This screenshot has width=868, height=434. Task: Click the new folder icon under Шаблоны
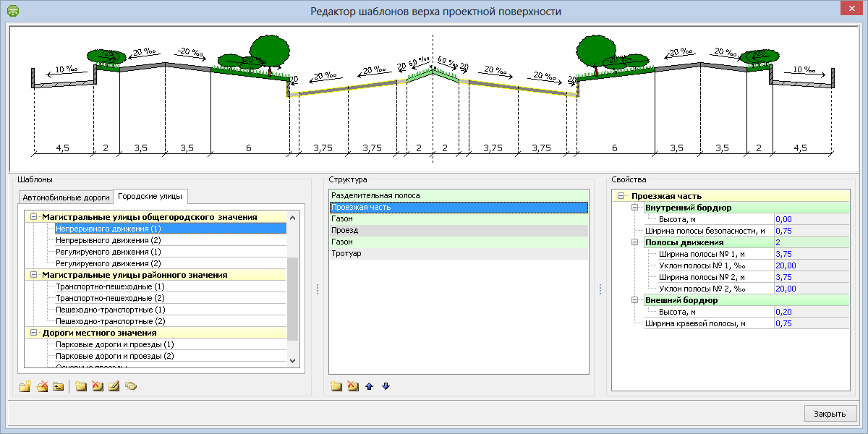[25, 386]
